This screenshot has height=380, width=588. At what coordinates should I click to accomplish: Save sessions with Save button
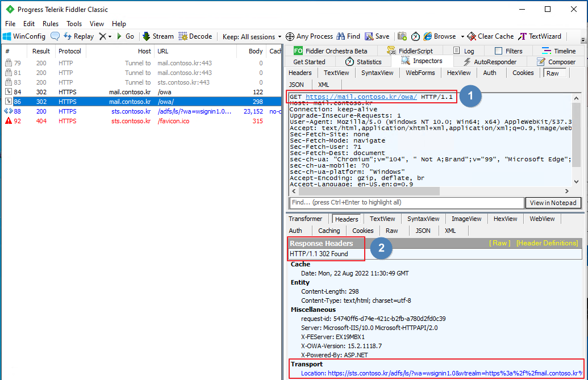[377, 36]
